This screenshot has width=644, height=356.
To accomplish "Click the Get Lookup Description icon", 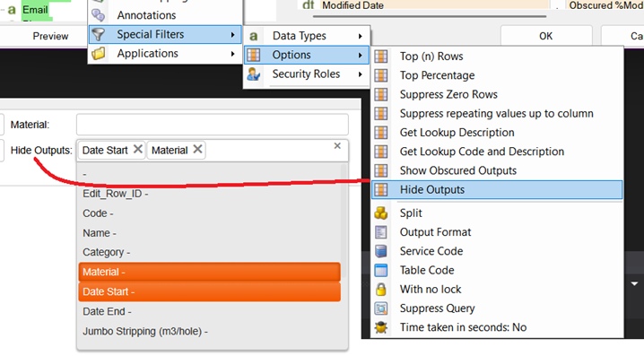I will (380, 132).
